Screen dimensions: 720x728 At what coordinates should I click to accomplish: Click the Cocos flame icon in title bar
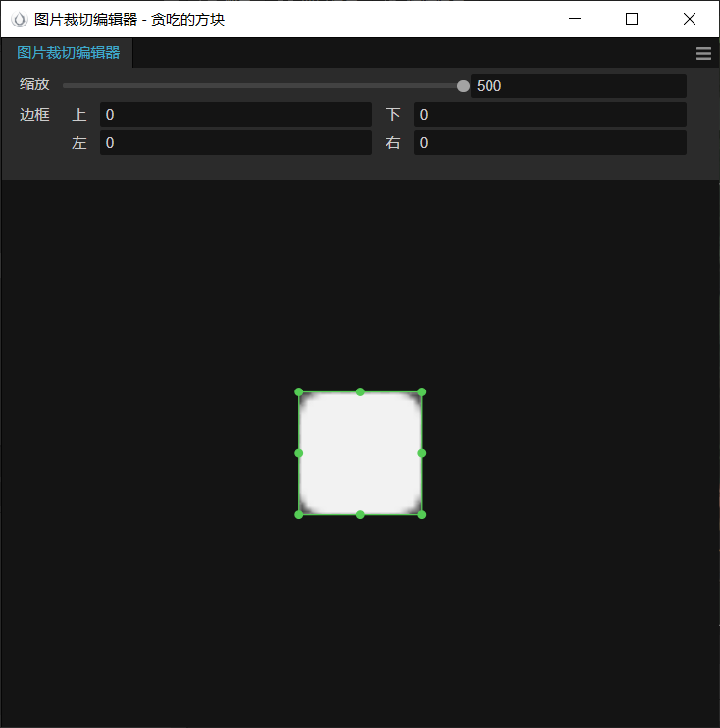(x=19, y=19)
